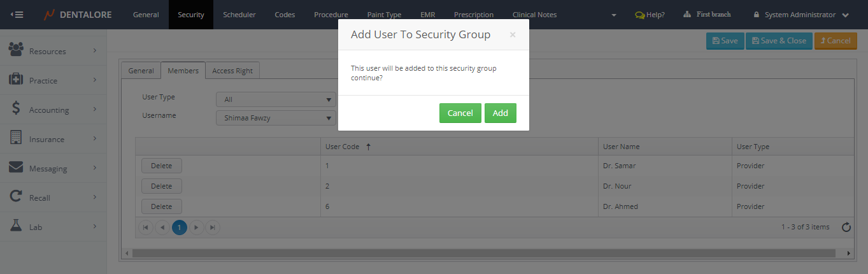
Task: Open the Recall circular arrow icon
Action: (x=16, y=197)
